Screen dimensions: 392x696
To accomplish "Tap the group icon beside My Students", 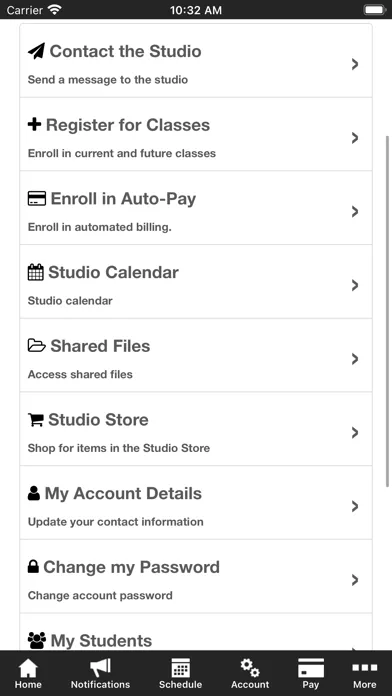I will coord(37,641).
